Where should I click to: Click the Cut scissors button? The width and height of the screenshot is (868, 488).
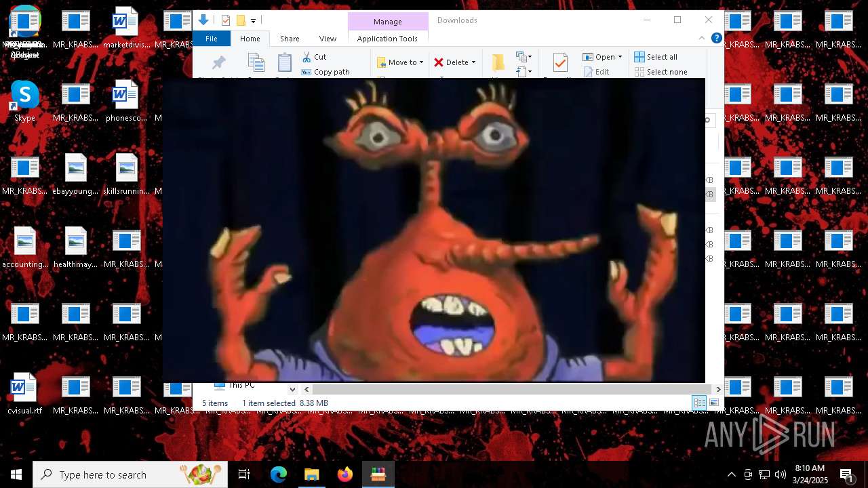point(315,57)
